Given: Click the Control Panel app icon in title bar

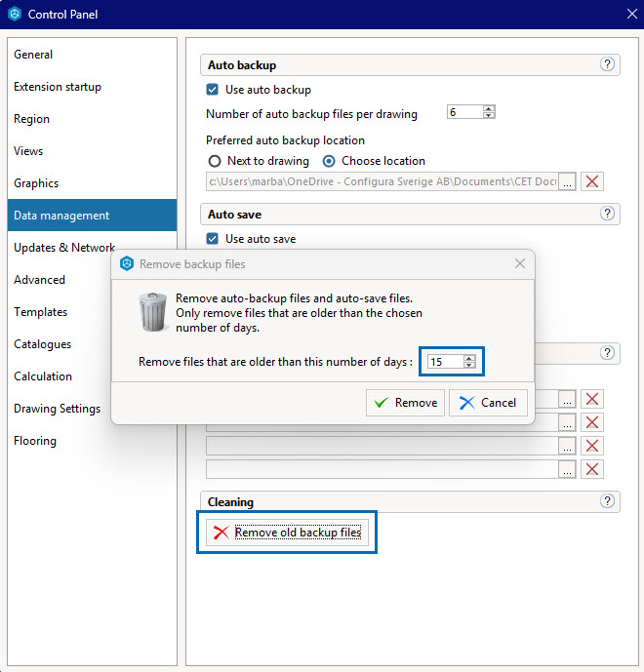Looking at the screenshot, I should (15, 15).
